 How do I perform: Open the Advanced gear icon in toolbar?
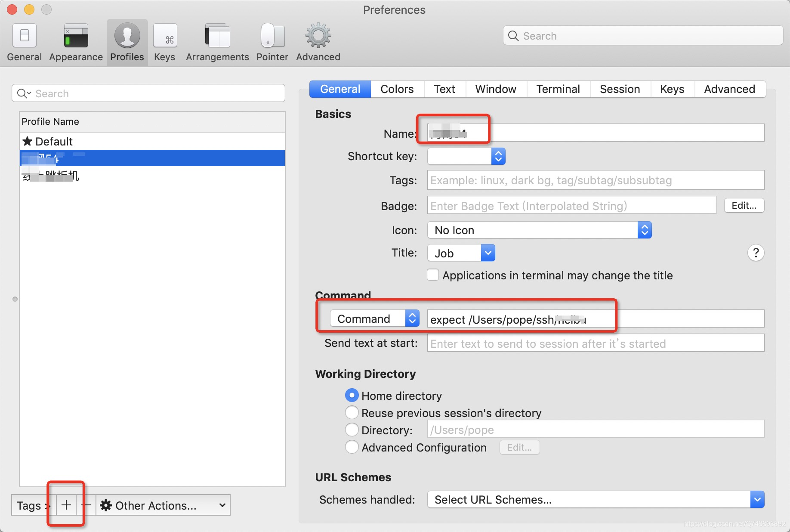click(318, 42)
